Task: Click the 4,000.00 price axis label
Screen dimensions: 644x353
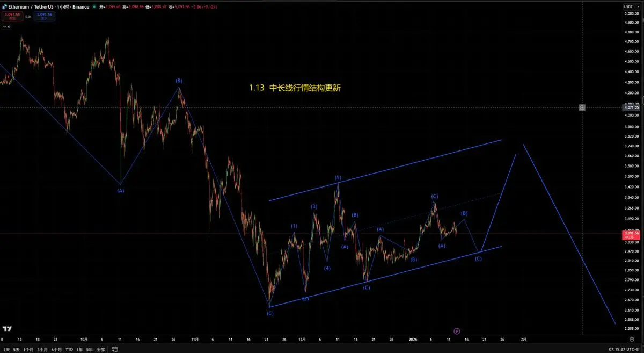Action: 631,116
